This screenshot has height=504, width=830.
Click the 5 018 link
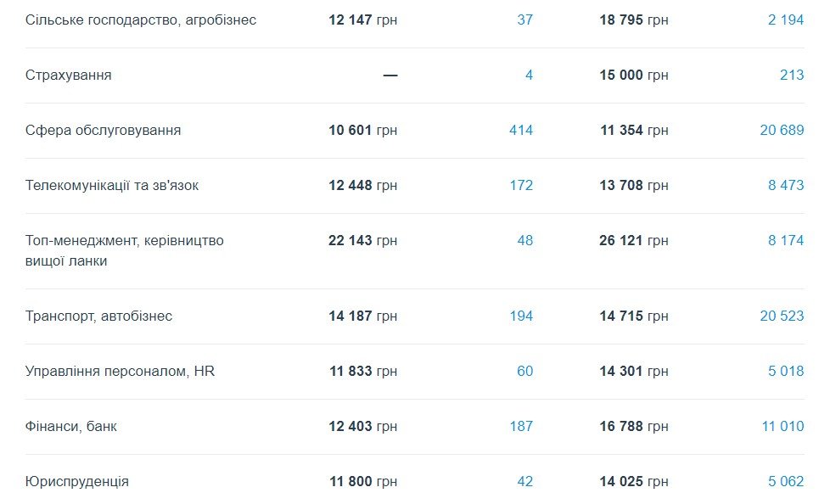[x=785, y=371]
